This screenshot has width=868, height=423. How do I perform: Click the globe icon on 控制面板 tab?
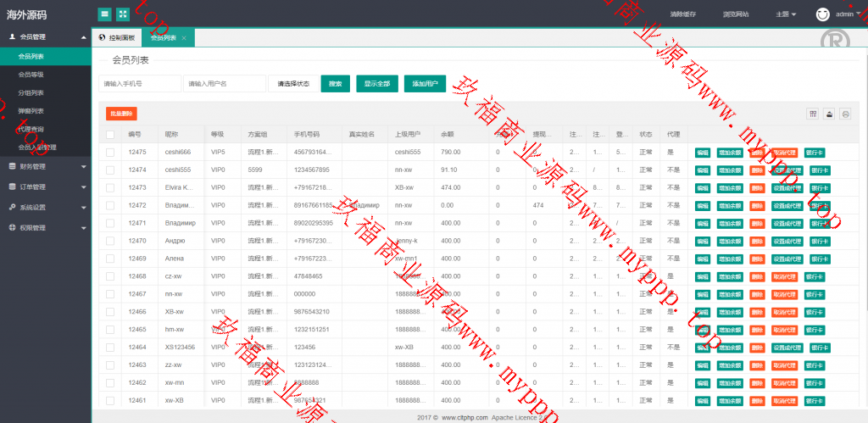(x=103, y=38)
